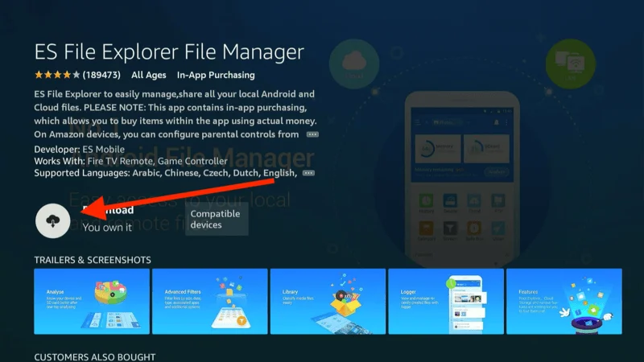Open the Advanced Filters screenshot thumbnail
The image size is (644, 362).
coord(210,301)
